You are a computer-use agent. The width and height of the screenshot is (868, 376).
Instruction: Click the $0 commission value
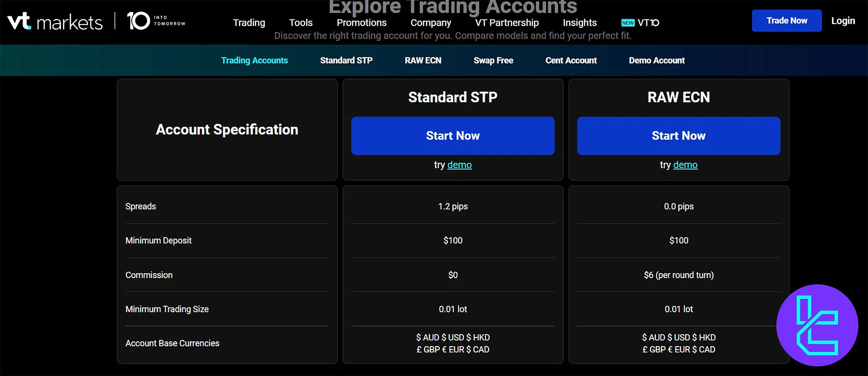pos(453,275)
